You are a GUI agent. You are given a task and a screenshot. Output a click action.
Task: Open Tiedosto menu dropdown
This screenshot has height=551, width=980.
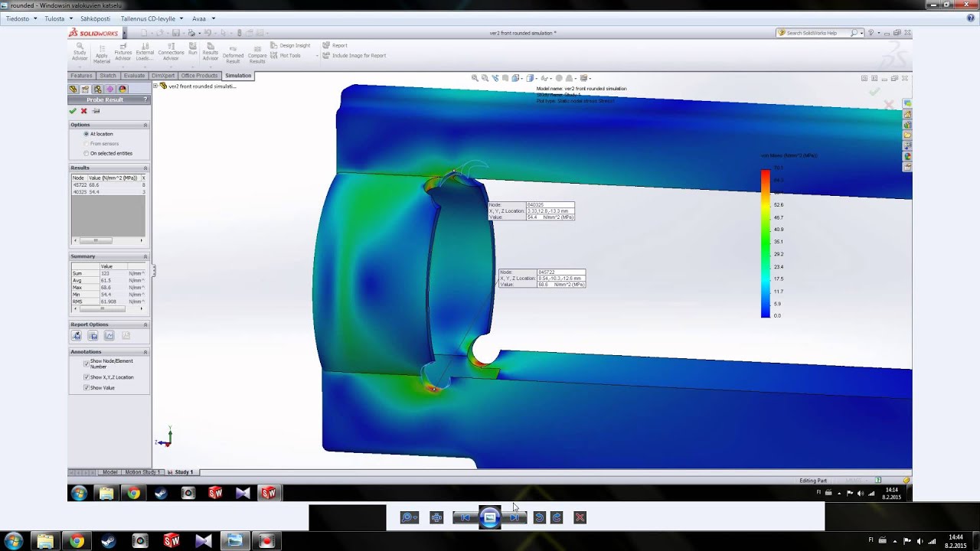[x=21, y=18]
